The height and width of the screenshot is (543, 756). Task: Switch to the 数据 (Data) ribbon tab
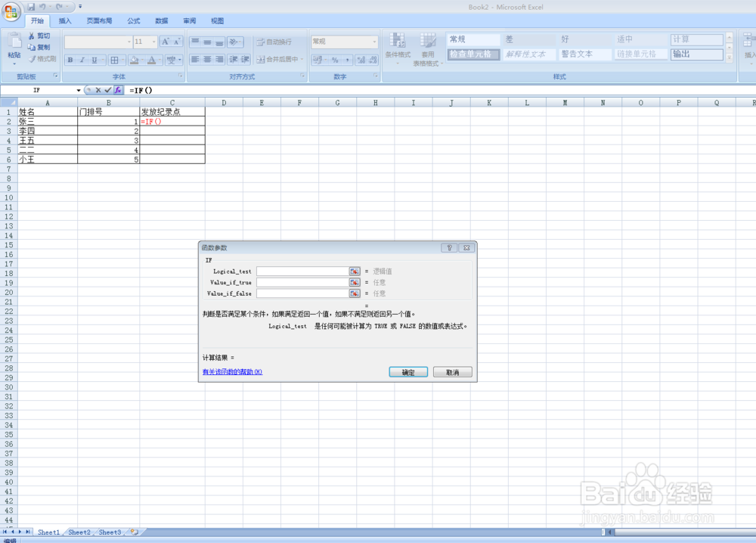pos(162,20)
